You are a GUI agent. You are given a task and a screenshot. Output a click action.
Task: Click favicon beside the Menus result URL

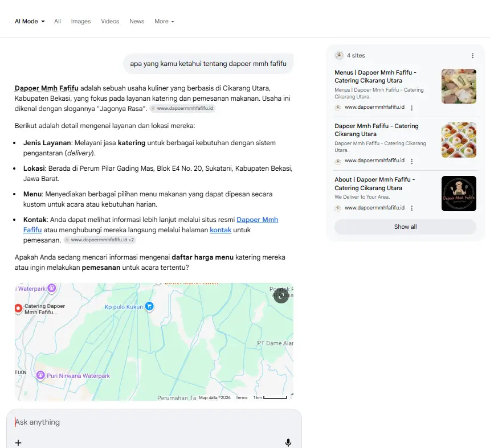coord(338,108)
